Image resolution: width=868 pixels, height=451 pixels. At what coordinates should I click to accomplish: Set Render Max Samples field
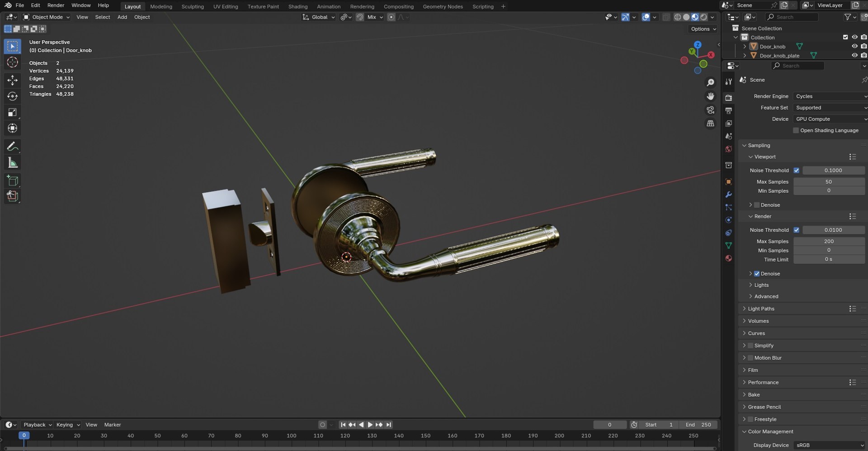pyautogui.click(x=829, y=241)
